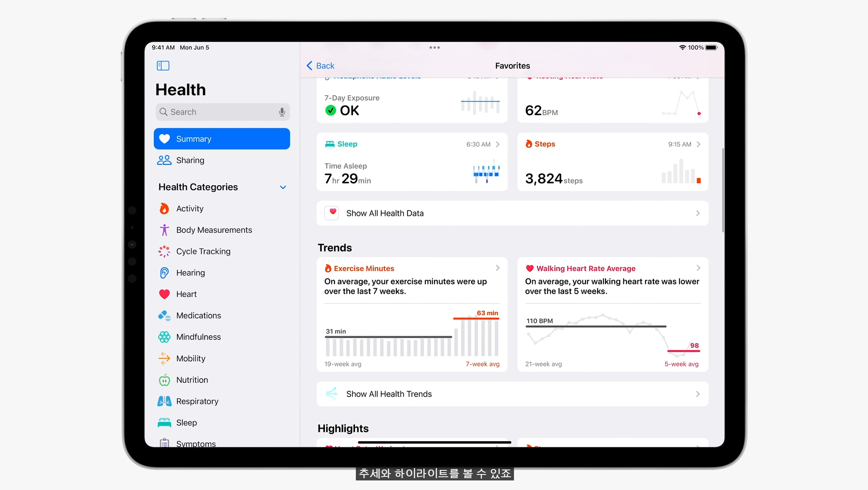868x490 pixels.
Task: Open the Activity category
Action: [x=222, y=209]
